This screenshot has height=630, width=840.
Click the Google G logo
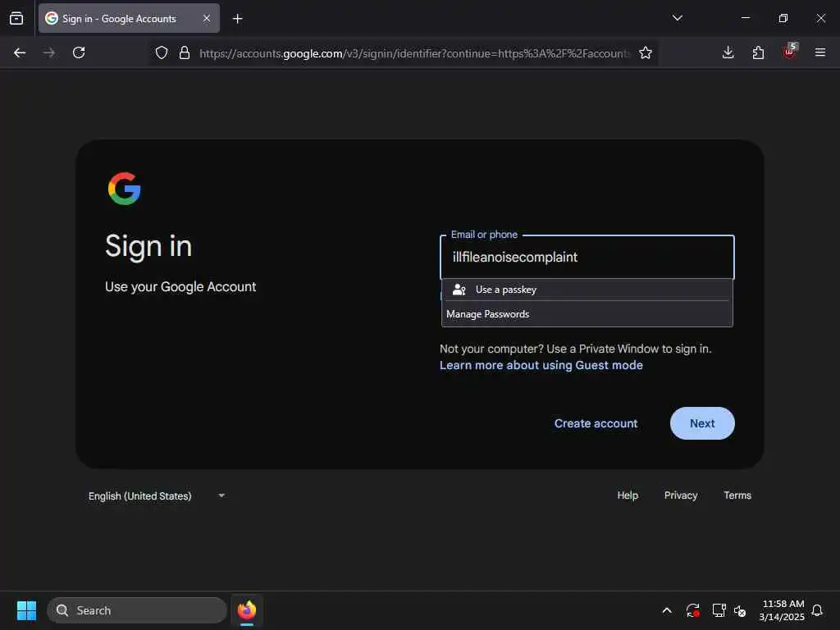coord(125,189)
